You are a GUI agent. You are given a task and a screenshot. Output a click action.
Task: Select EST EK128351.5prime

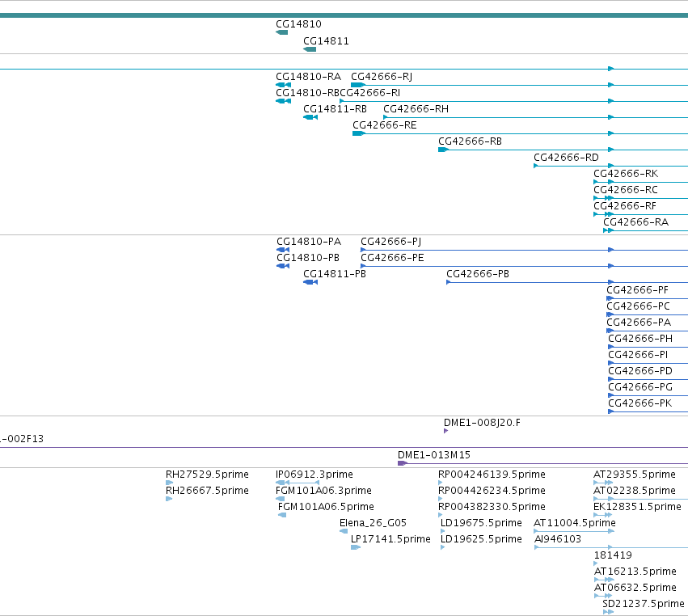[637, 507]
